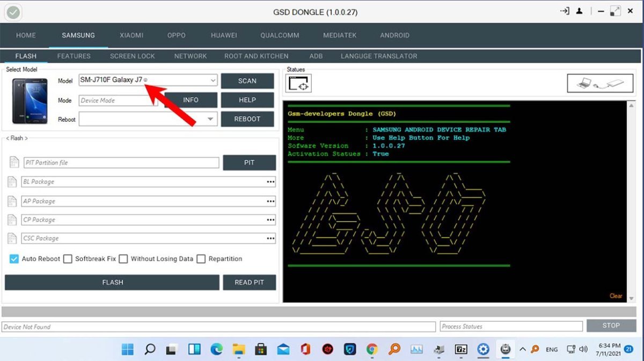Switch to the QUALCOMM tab
644x361 pixels.
pyautogui.click(x=280, y=35)
